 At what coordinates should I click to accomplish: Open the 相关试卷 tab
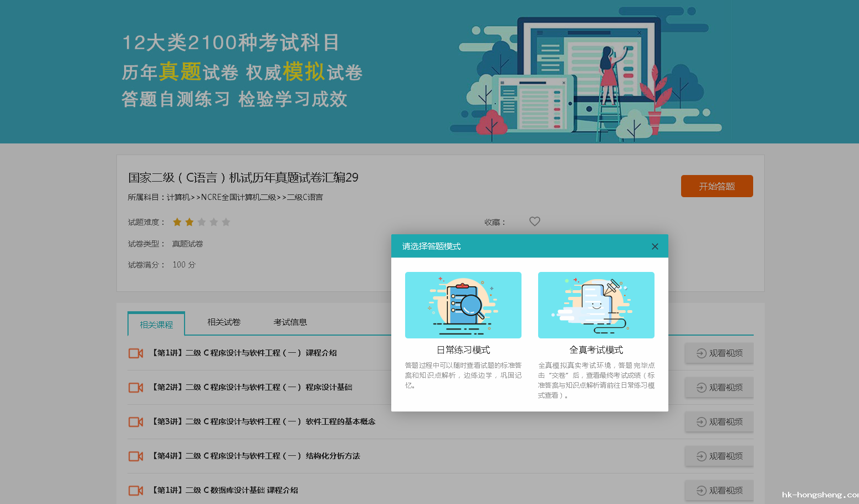[224, 322]
